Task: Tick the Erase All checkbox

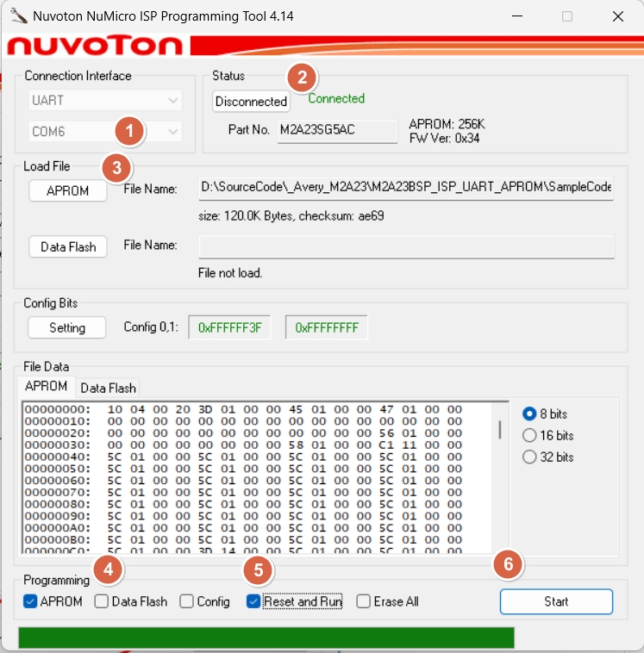Action: (x=364, y=601)
